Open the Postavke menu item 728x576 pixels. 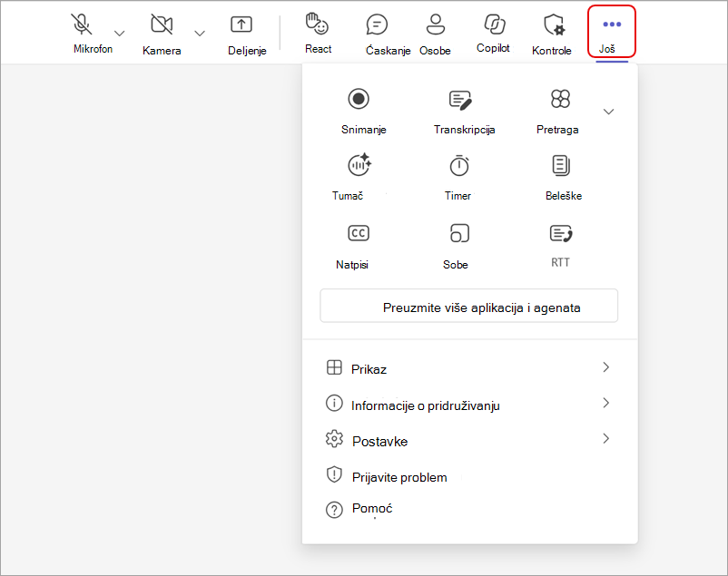(x=469, y=441)
